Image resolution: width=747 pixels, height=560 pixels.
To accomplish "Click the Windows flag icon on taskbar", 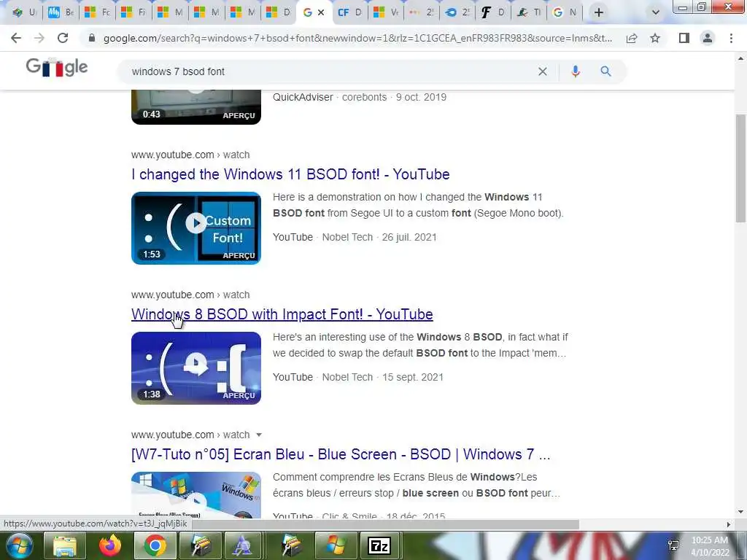I will [336, 545].
